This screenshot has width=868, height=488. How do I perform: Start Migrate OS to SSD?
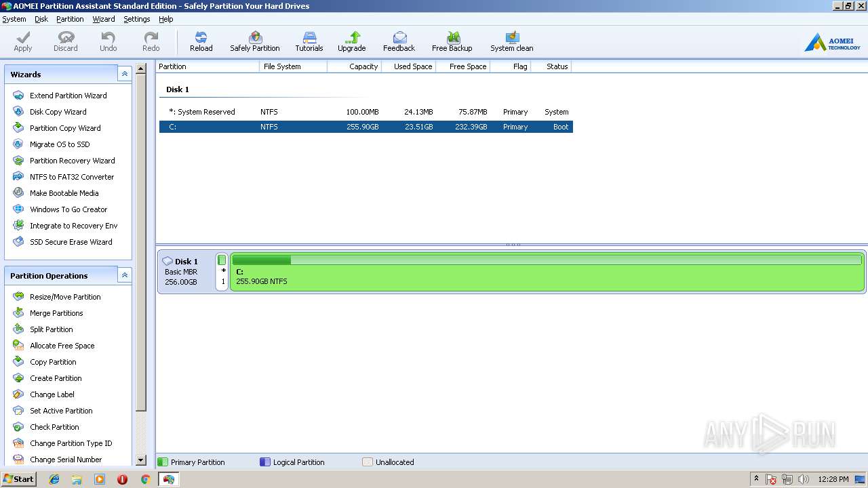(x=60, y=144)
